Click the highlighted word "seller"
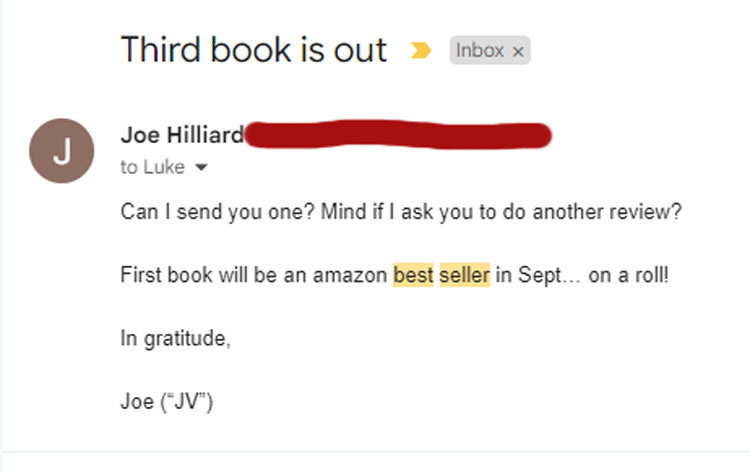The height and width of the screenshot is (472, 750). click(465, 275)
